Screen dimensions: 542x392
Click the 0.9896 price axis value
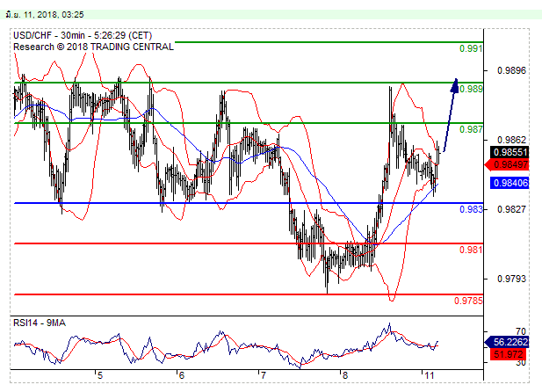click(511, 70)
